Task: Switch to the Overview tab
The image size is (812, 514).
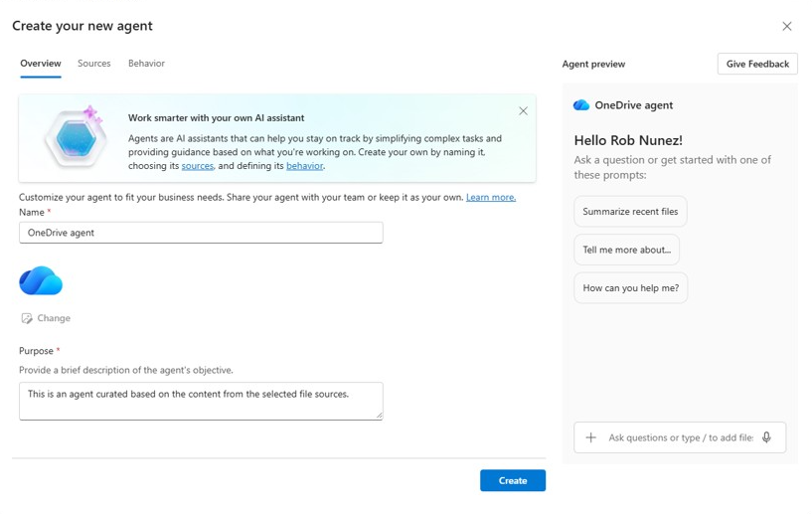Action: point(41,64)
